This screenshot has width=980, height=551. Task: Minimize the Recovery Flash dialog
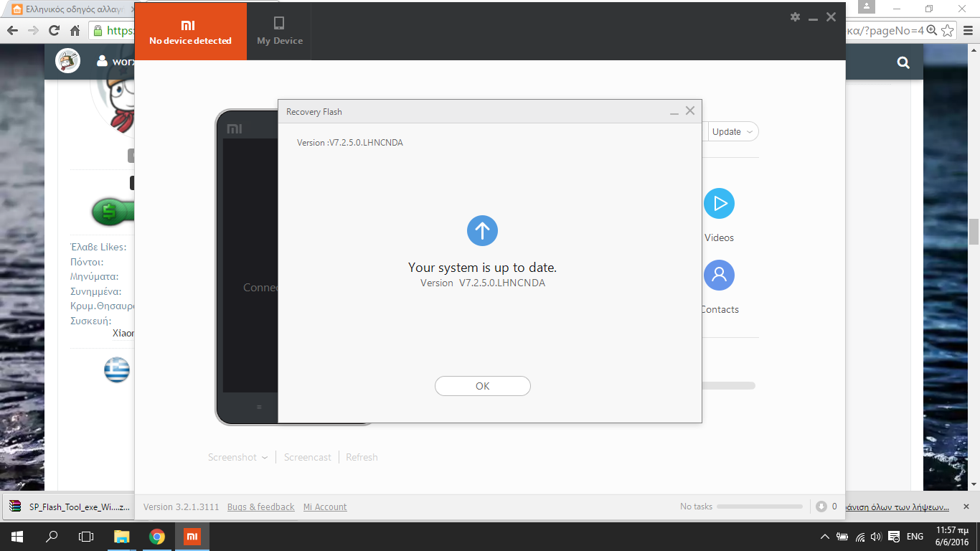(674, 112)
